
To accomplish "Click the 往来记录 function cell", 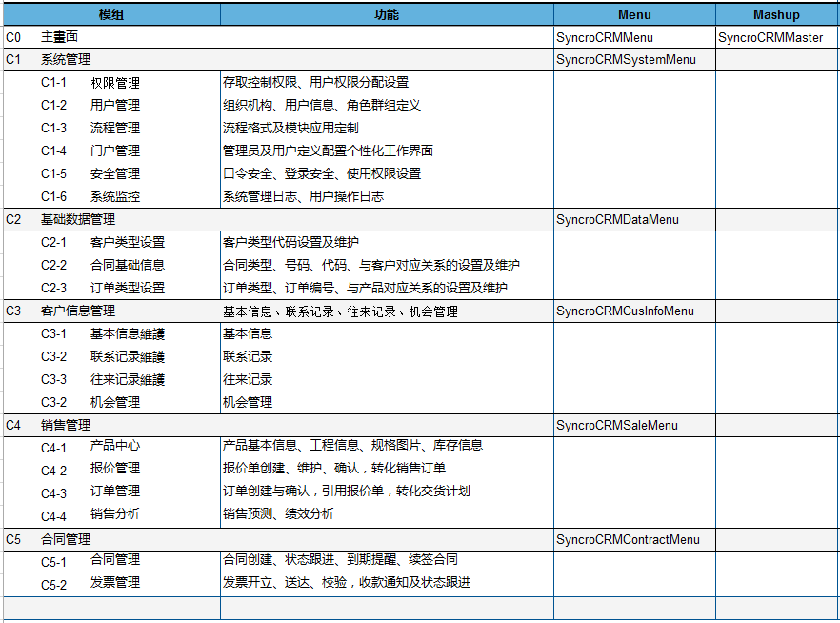I will pyautogui.click(x=387, y=380).
